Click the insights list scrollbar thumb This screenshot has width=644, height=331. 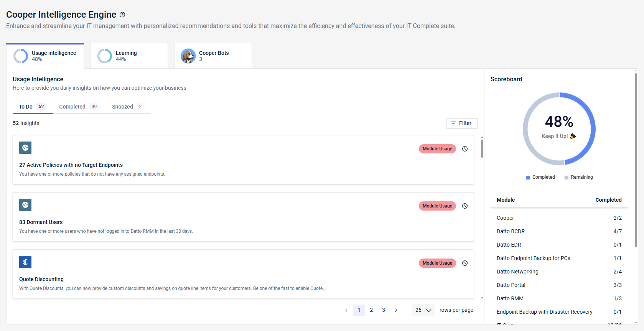[x=482, y=149]
